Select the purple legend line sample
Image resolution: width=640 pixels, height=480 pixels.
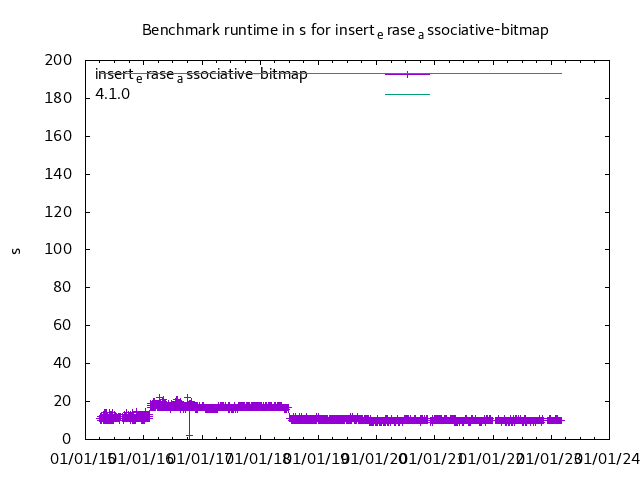(x=407, y=74)
